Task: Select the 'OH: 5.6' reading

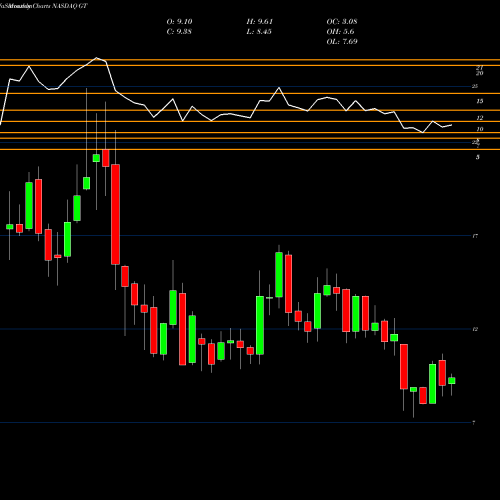Action: (x=340, y=32)
